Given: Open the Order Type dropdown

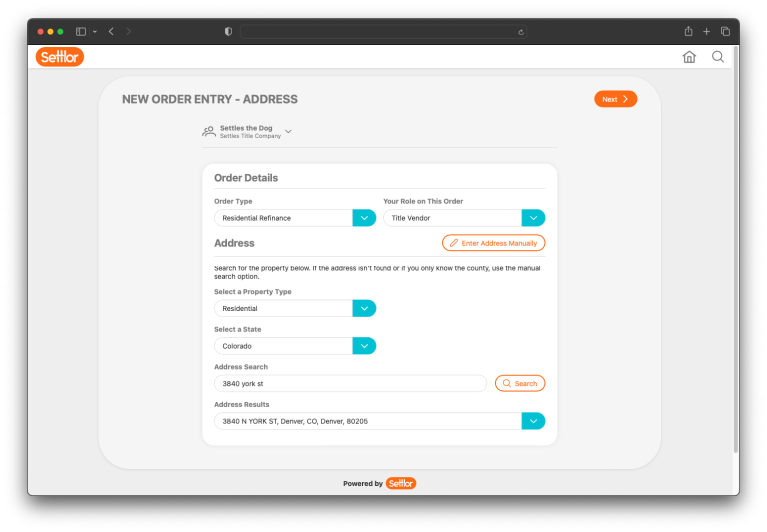Looking at the screenshot, I should 364,218.
